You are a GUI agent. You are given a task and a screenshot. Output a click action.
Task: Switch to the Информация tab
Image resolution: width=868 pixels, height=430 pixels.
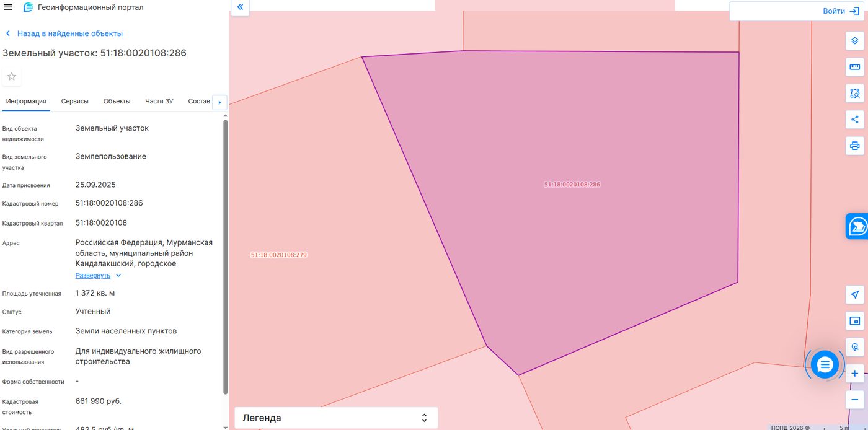click(x=26, y=102)
